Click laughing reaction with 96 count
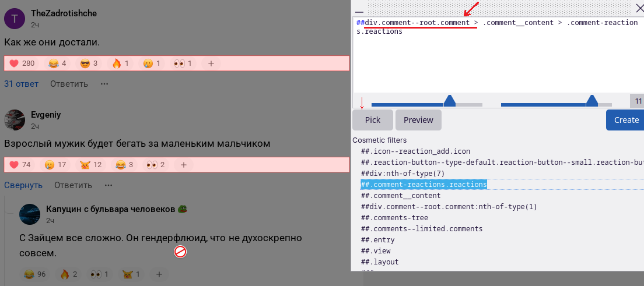The height and width of the screenshot is (286, 644). (36, 274)
